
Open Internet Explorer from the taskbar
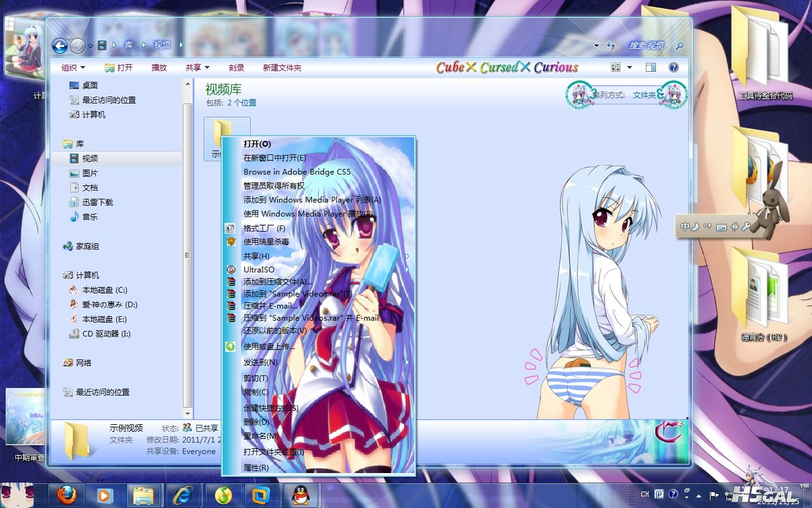tap(183, 495)
